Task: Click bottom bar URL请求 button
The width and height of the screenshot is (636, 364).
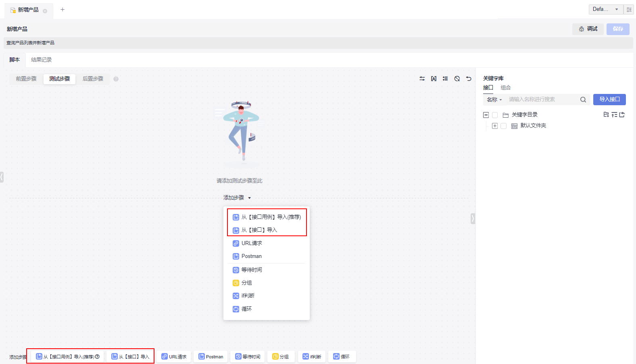Action: coord(174,357)
